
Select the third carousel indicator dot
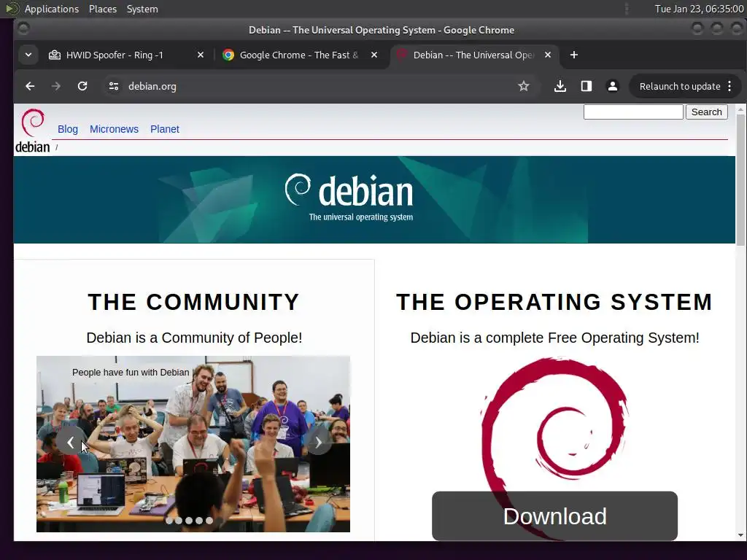click(x=189, y=521)
